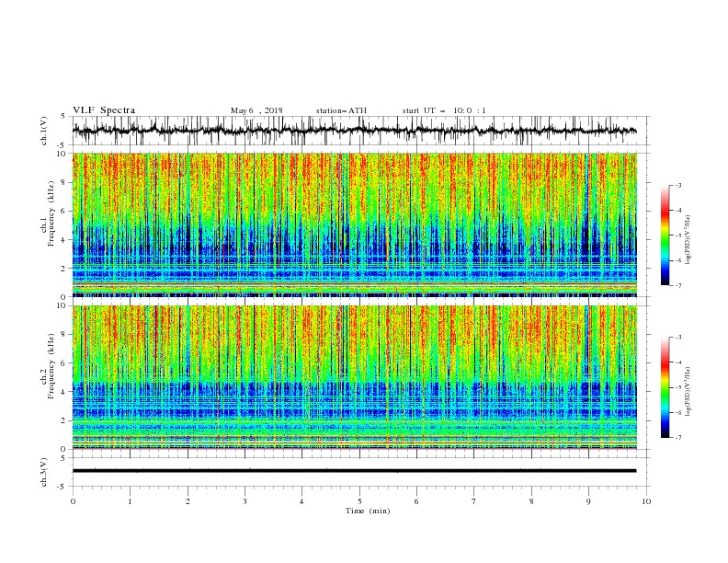Click the flat black ch.3 voltage trace
Viewport: 728px width, 563px height.
coord(354,471)
